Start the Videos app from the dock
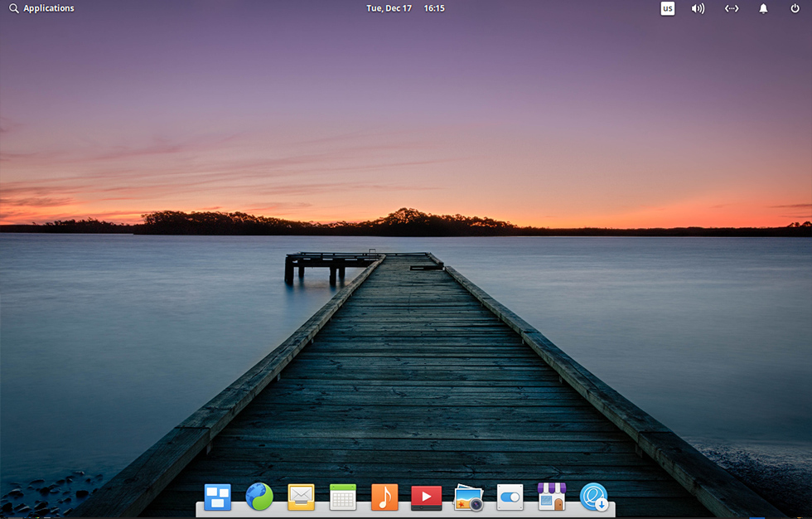 pos(426,497)
